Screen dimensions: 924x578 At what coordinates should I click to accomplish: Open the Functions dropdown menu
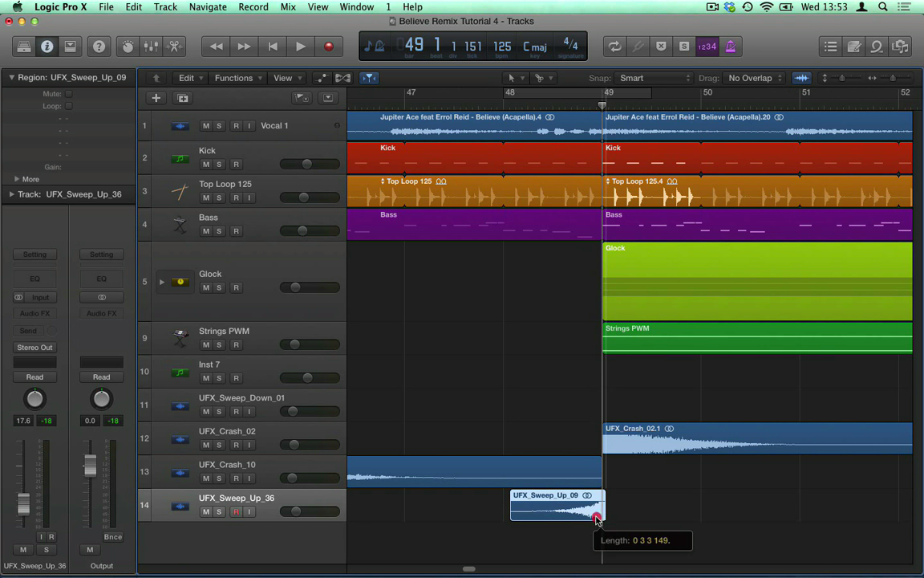pos(237,78)
